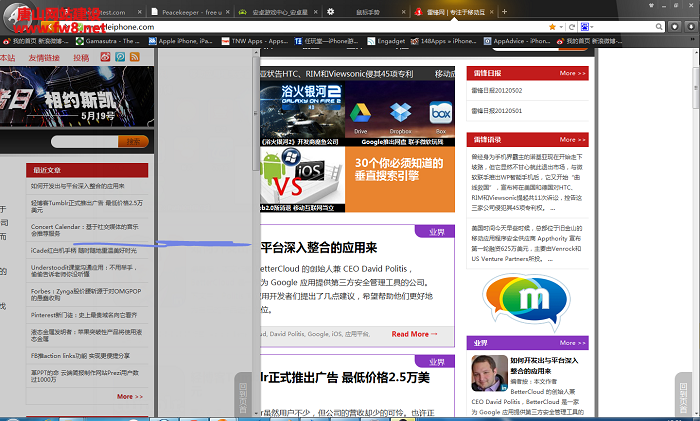
Task: Open the iCade recent article link
Action: coord(84,250)
